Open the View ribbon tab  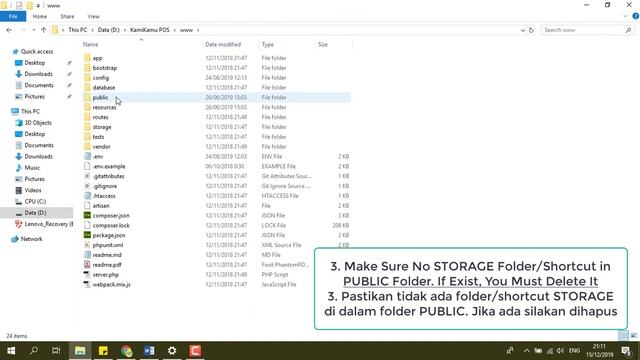(93, 16)
